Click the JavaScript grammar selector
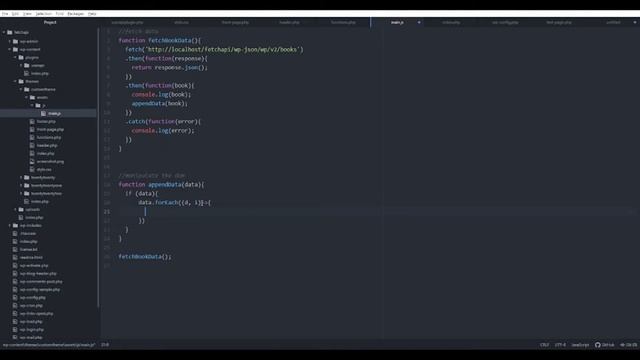Image resolution: width=640 pixels, height=360 pixels. pyautogui.click(x=580, y=345)
